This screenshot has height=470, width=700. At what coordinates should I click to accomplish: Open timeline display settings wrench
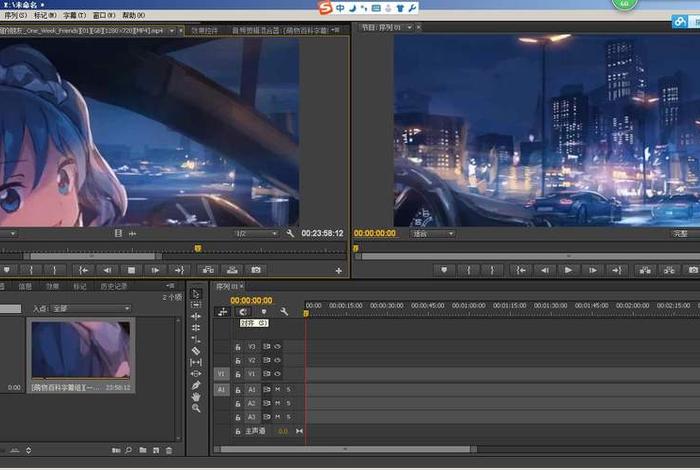click(284, 312)
